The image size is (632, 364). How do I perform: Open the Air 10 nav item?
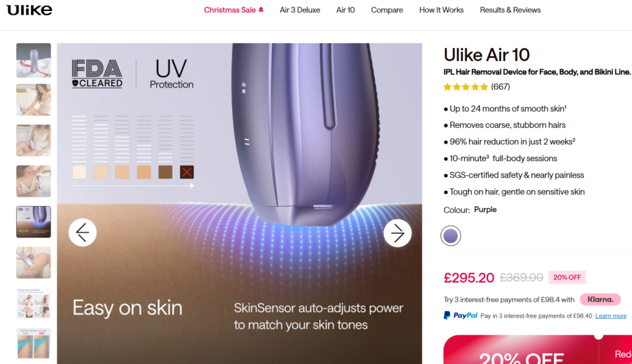(346, 10)
